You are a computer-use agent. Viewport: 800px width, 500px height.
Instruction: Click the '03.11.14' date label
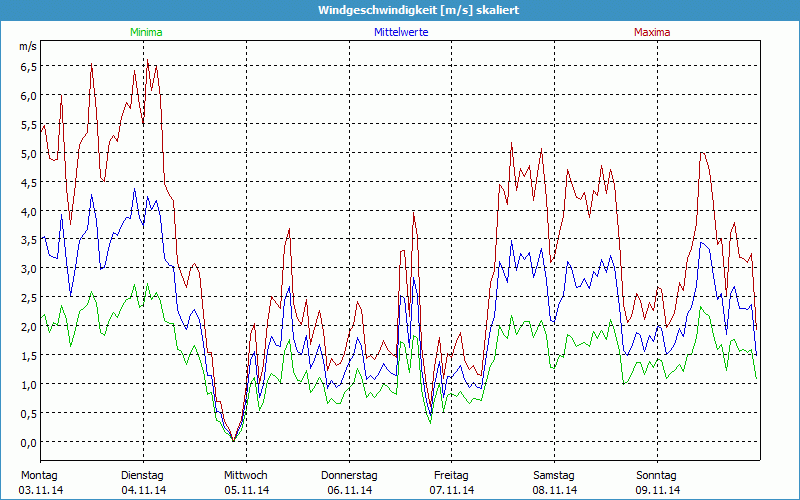point(41,490)
